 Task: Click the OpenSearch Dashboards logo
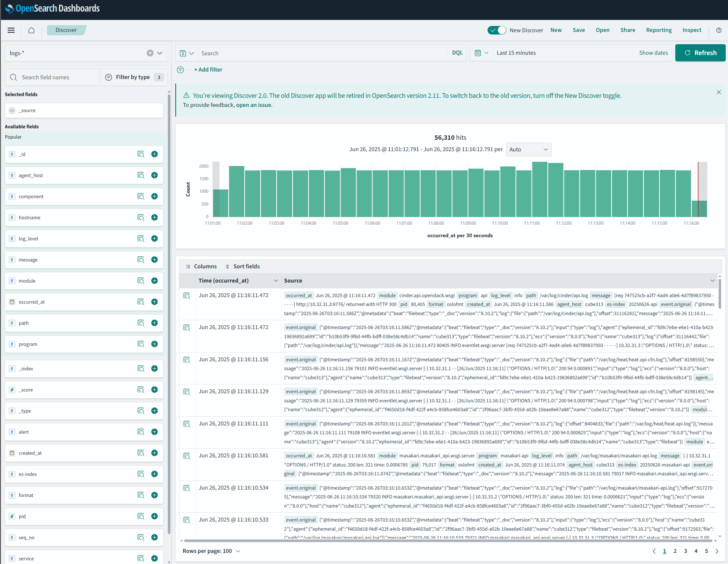(53, 9)
